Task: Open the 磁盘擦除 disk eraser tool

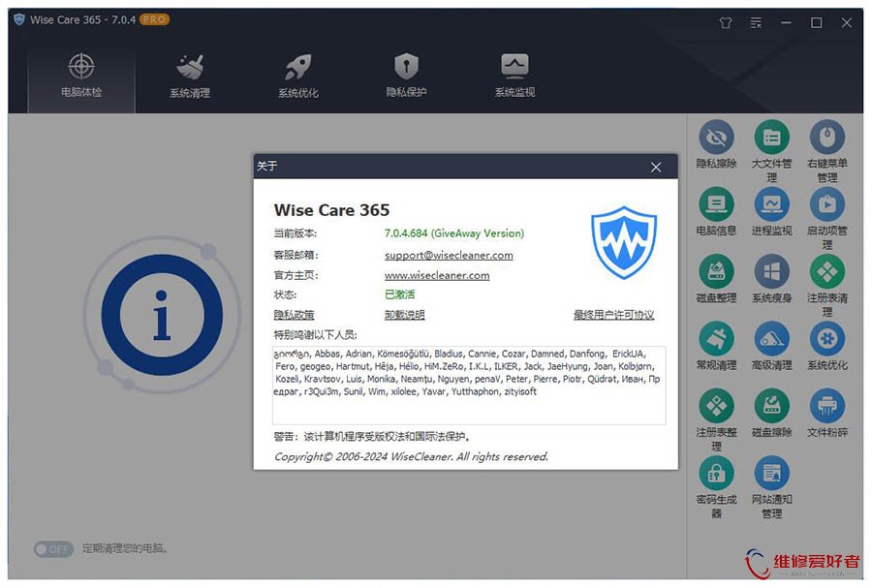Action: pyautogui.click(x=772, y=413)
